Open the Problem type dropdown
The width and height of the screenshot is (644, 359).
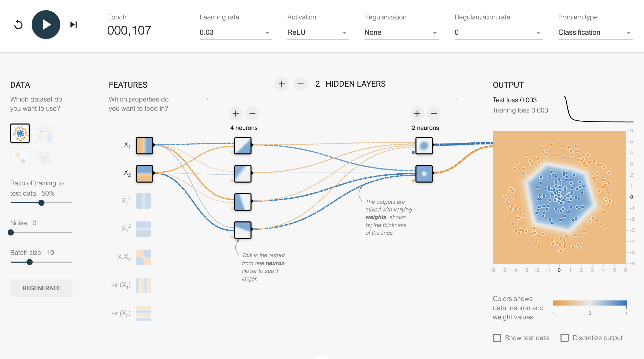(x=595, y=32)
